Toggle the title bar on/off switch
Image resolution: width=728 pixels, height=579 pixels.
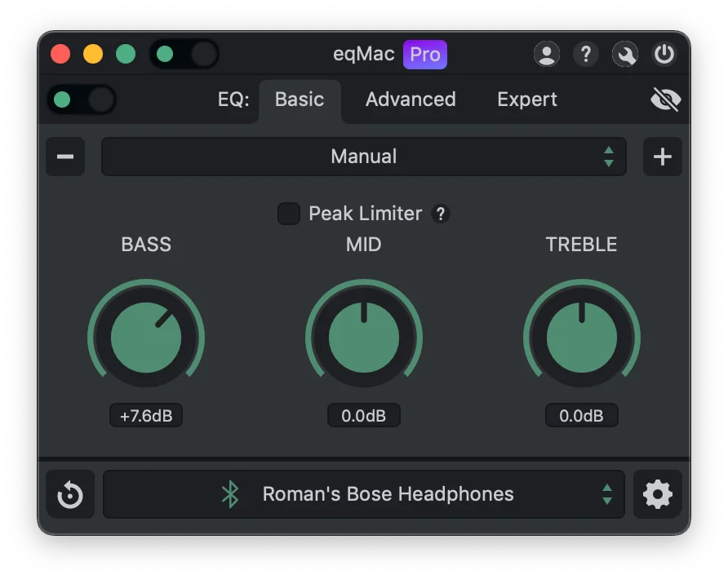click(184, 55)
